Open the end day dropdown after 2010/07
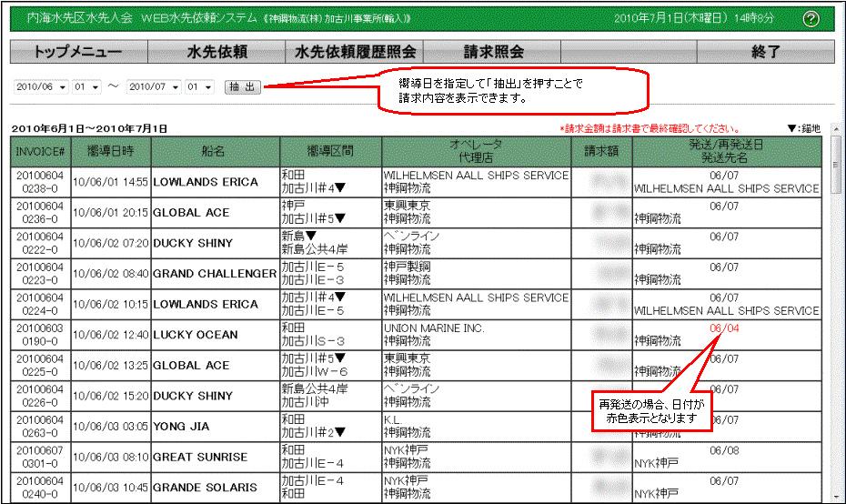846x504 pixels. click(199, 87)
